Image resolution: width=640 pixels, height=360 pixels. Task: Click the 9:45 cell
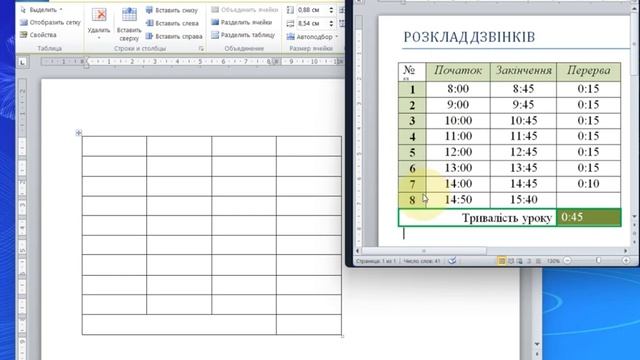coord(523,105)
